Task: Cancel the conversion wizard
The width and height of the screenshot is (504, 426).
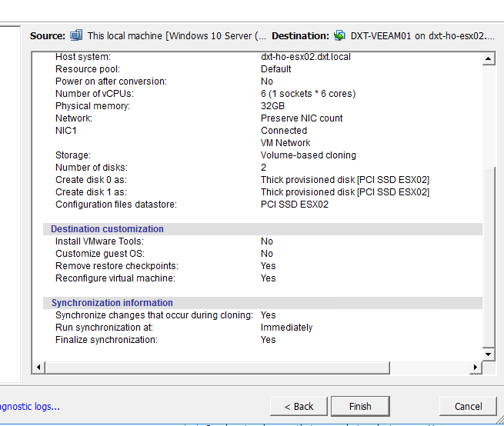Action: point(468,407)
